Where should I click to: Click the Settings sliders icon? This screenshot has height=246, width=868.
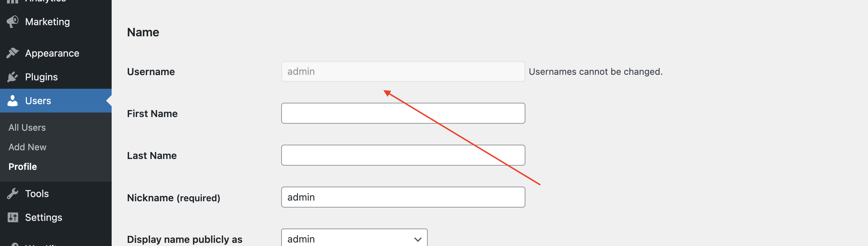(13, 217)
